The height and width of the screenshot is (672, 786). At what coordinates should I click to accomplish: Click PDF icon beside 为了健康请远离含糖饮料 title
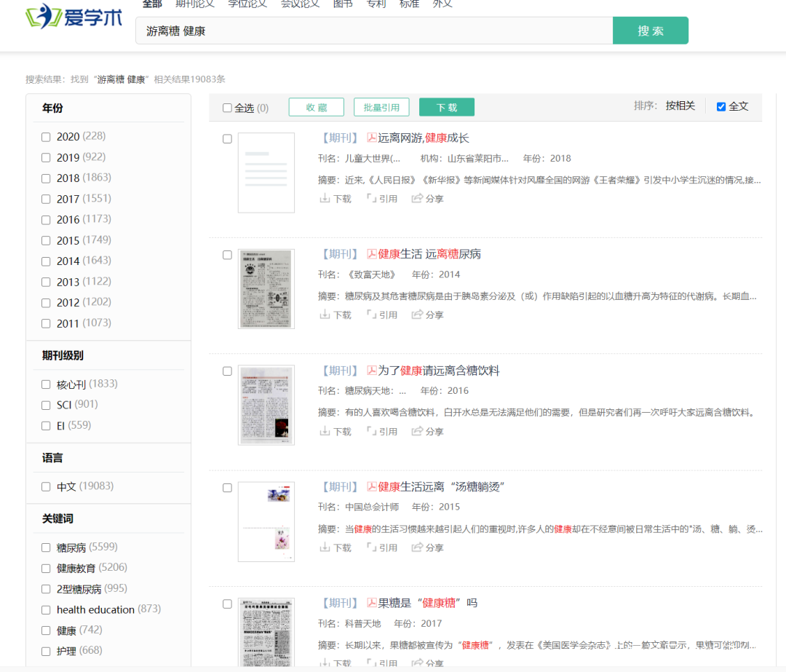click(x=371, y=371)
